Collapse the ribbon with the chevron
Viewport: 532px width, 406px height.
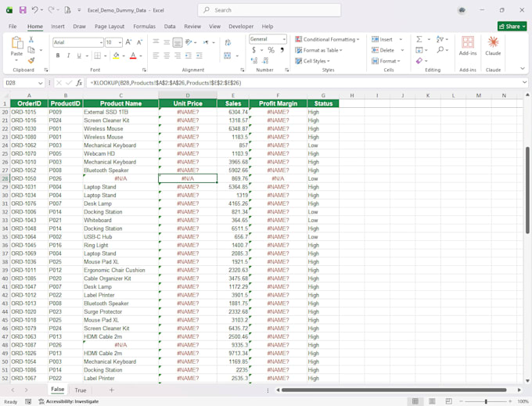tap(523, 69)
